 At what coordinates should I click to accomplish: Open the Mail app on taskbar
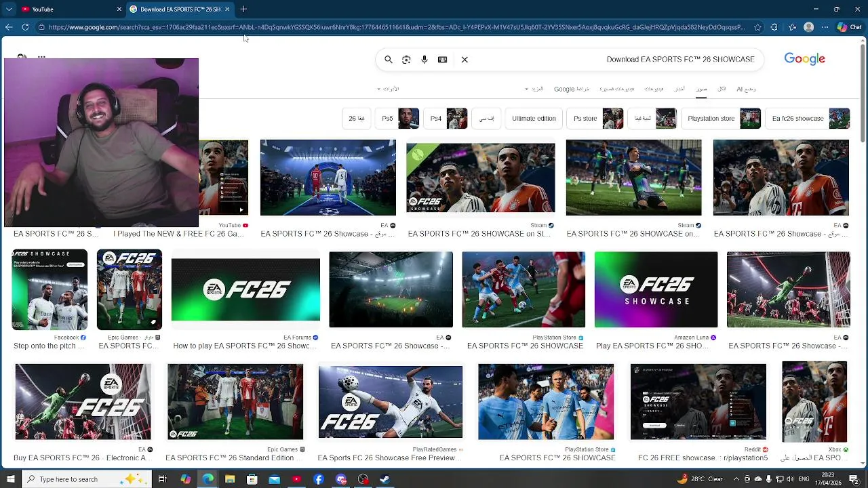tap(274, 479)
